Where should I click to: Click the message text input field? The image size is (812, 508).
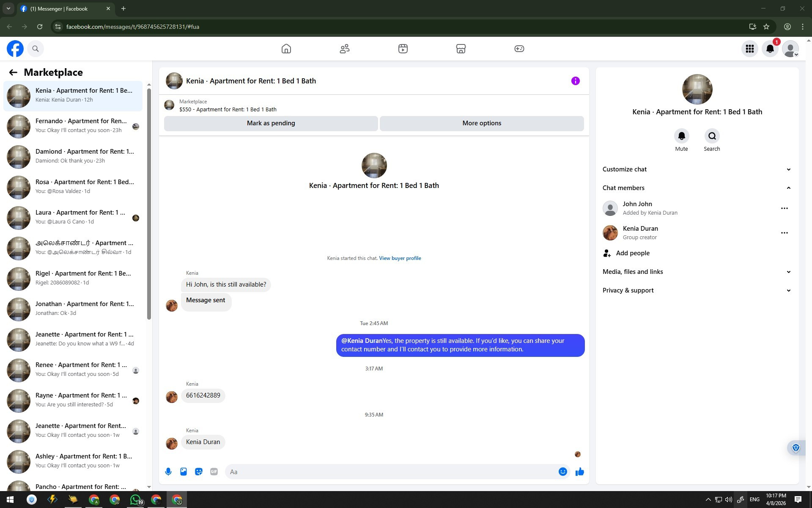tap(391, 472)
